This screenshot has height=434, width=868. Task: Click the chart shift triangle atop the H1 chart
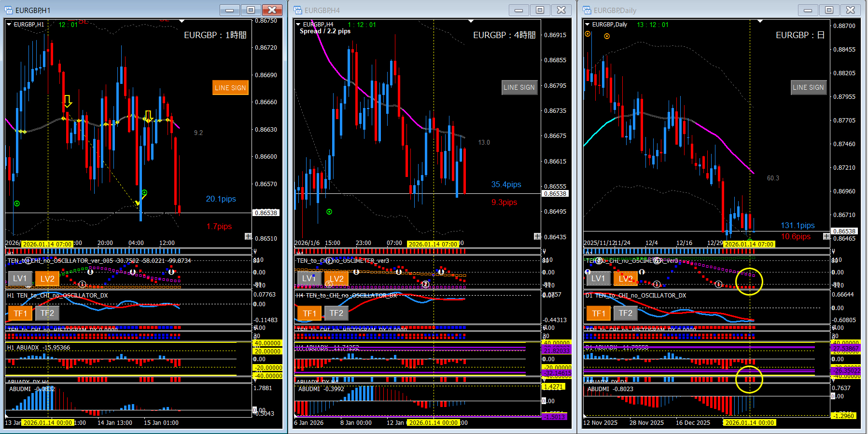point(182,21)
